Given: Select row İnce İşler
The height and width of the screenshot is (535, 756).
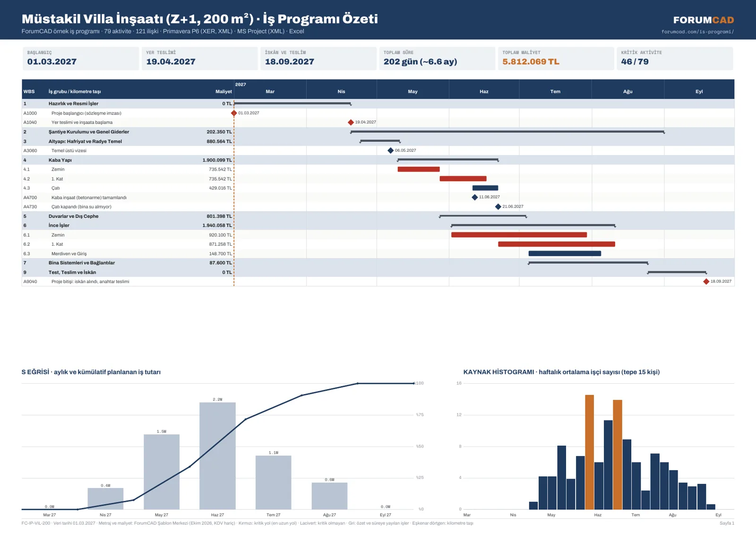Looking at the screenshot, I should 378,225.
